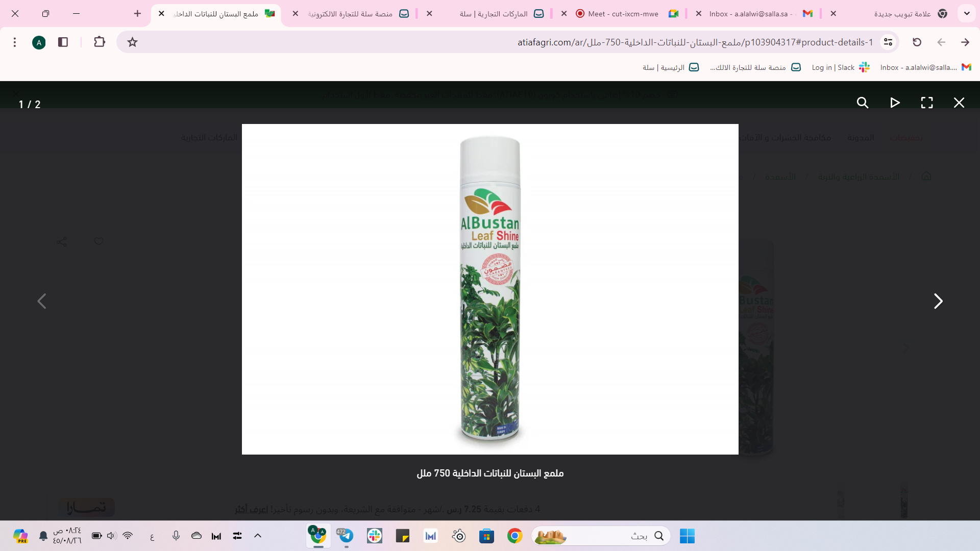
Task: Go to previous image in lightbox
Action: (x=42, y=301)
